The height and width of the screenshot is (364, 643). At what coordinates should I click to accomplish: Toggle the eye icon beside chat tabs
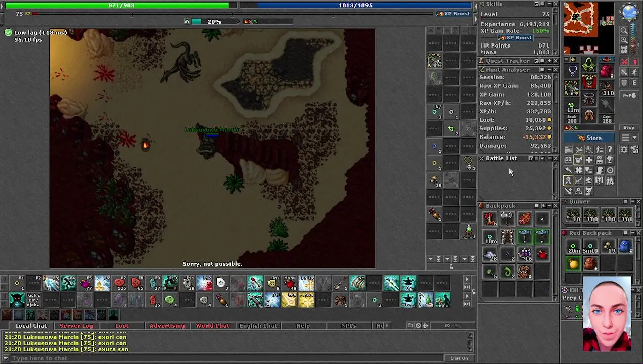447,326
